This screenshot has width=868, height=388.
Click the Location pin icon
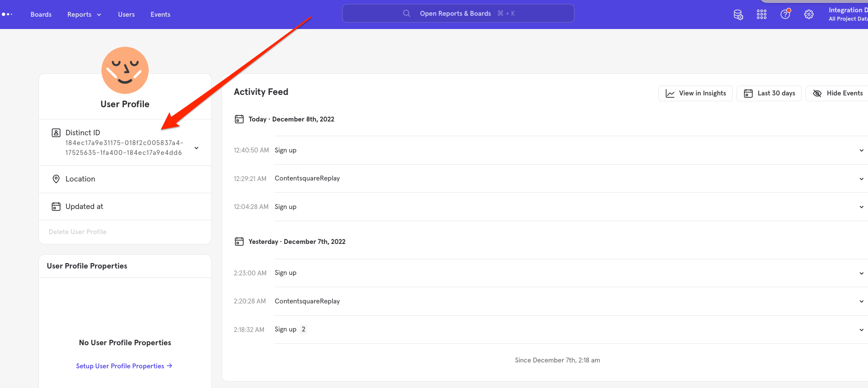[x=56, y=179]
